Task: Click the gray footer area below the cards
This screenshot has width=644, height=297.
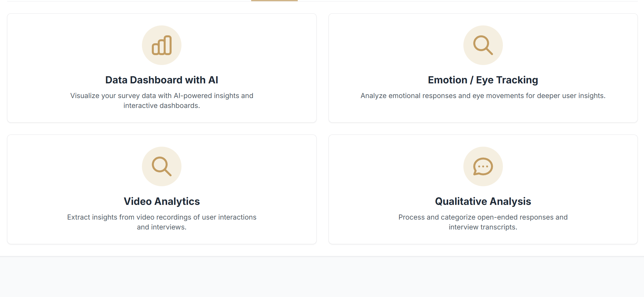Action: (322, 277)
